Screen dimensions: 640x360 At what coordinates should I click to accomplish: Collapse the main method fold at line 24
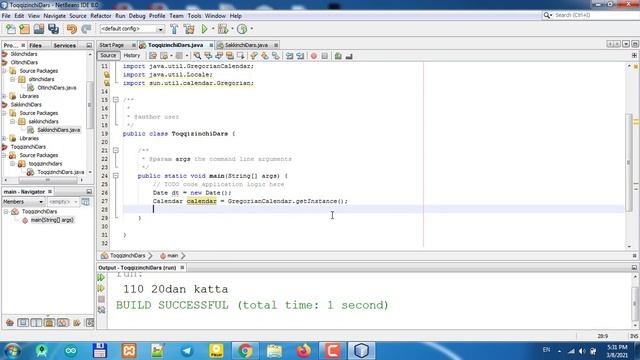click(116, 176)
